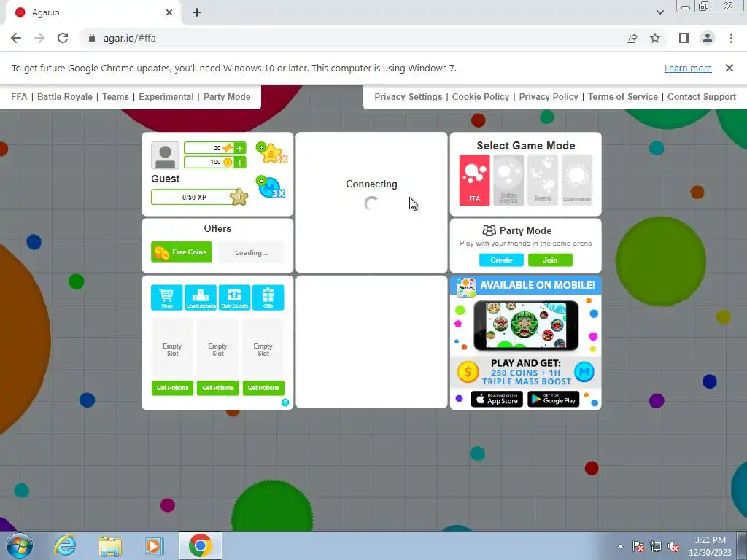The height and width of the screenshot is (560, 747).
Task: Click Get Potions under the first slot
Action: [172, 388]
